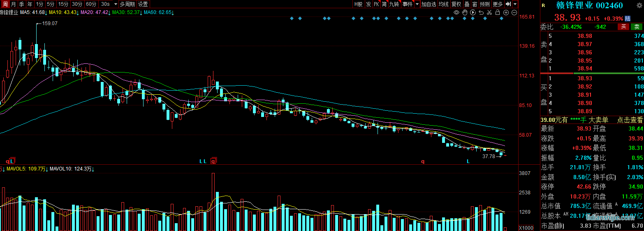The height and width of the screenshot is (231, 644).
Task: Click 点击查看 link in order panel
Action: click(630, 120)
